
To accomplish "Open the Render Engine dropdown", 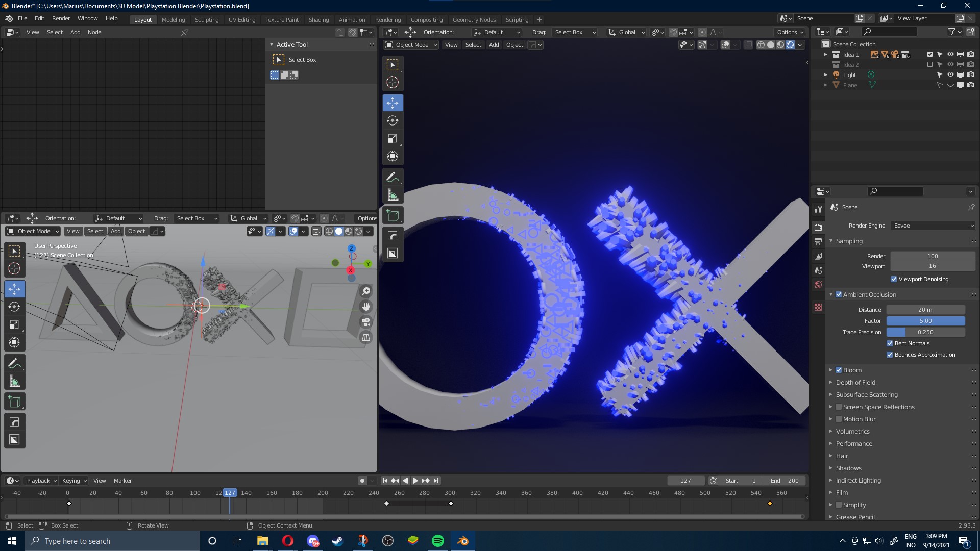I will [x=933, y=226].
